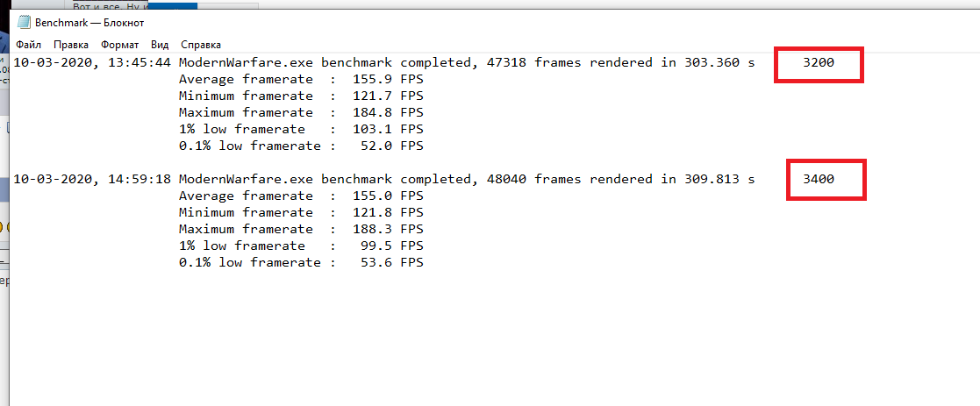Click the 3200 value in red box
The image size is (980, 406).
(x=818, y=63)
